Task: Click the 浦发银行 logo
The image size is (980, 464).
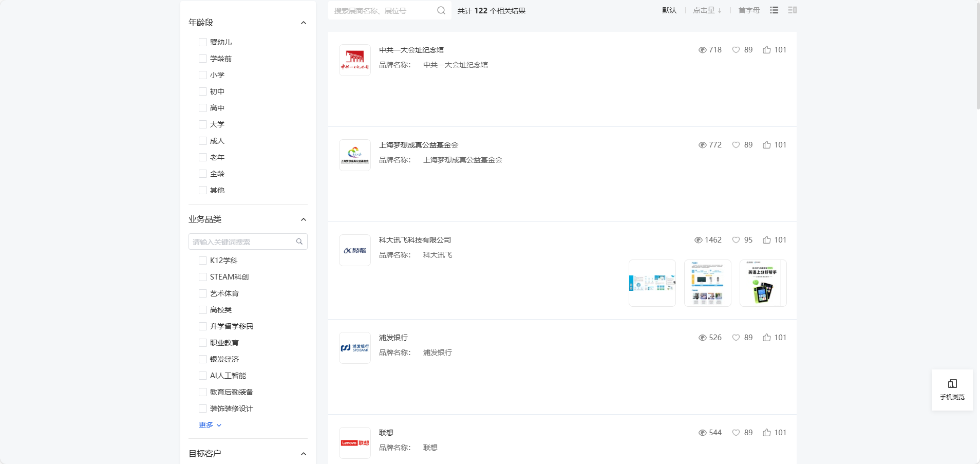Action: point(354,348)
